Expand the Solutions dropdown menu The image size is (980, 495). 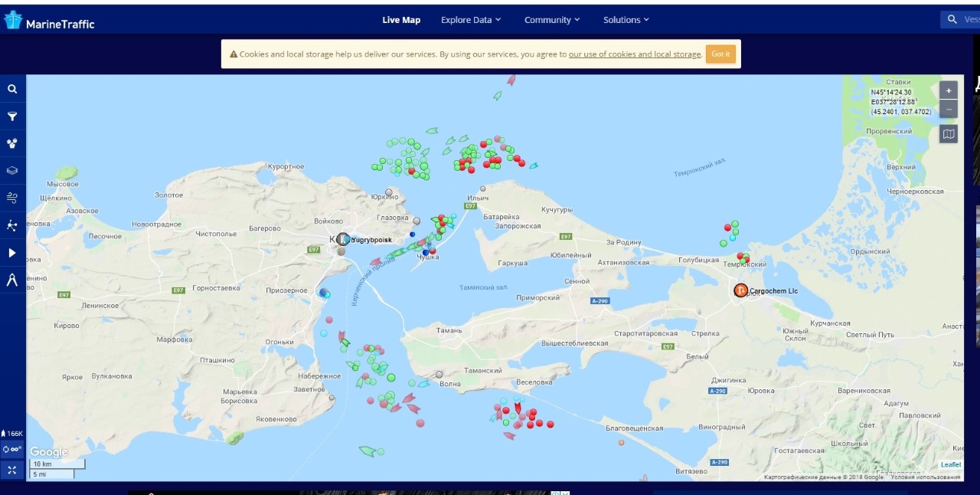(x=626, y=20)
